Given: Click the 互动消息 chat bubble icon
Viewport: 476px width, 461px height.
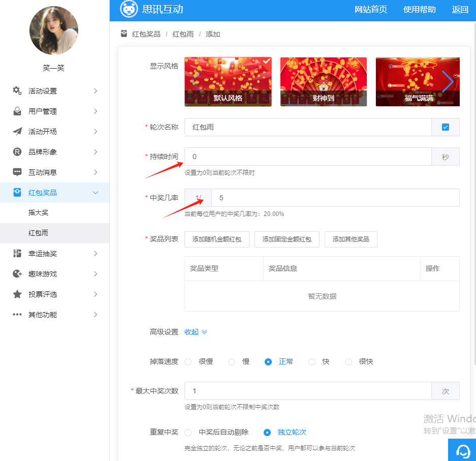Looking at the screenshot, I should coord(17,172).
